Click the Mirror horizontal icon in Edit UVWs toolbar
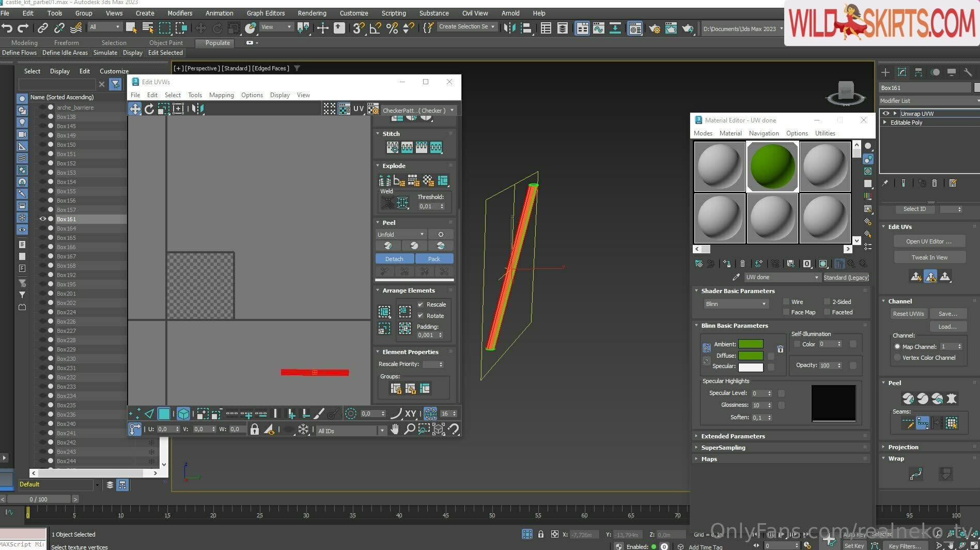 197,109
